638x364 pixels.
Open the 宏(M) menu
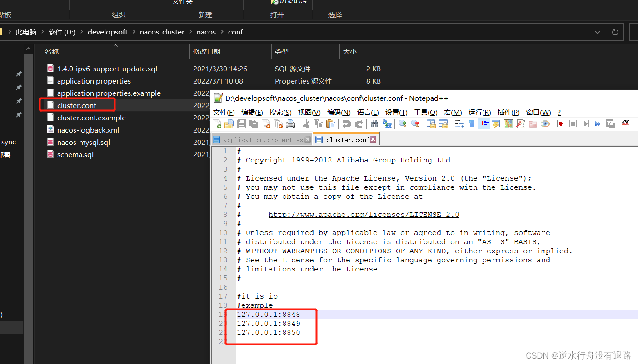453,112
